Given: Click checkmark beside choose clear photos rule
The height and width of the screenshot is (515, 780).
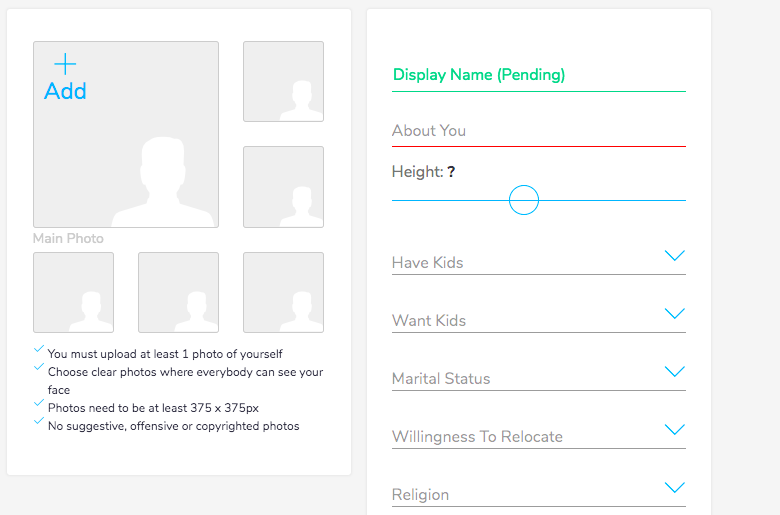Looking at the screenshot, I should (39, 367).
